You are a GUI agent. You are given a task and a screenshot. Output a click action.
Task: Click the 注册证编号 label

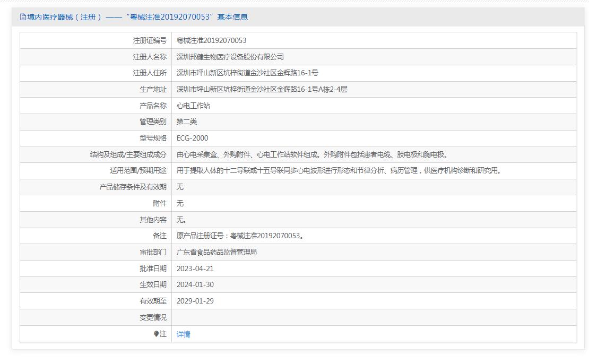tap(150, 40)
